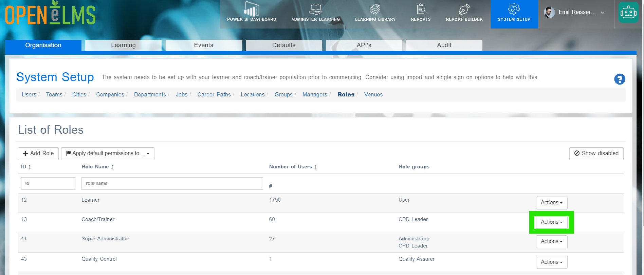This screenshot has height=275, width=644.
Task: Switch to the Events tab
Action: [x=204, y=45]
